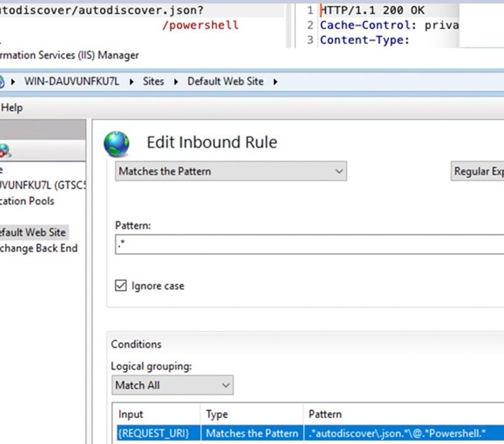Screen dimensions: 504x444
Task: Toggle the Ignore case checkbox
Action: [x=121, y=286]
